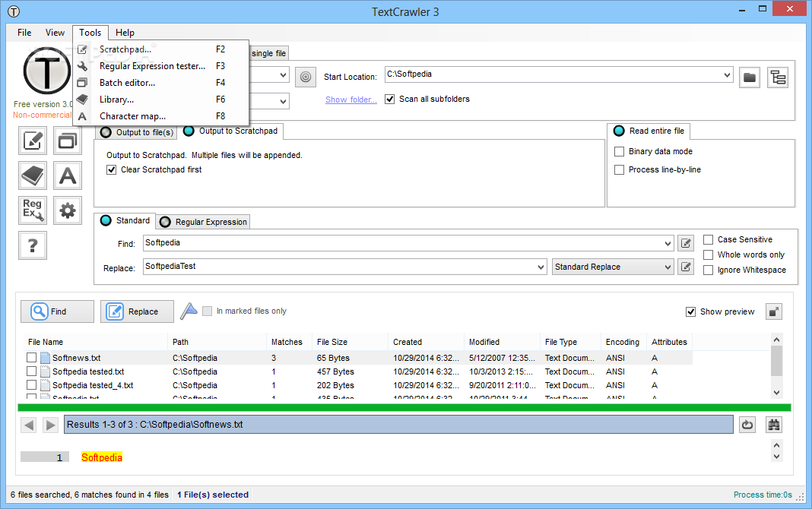This screenshot has width=812, height=509.
Task: Choose Regular Expression tester menu entry
Action: 162,66
